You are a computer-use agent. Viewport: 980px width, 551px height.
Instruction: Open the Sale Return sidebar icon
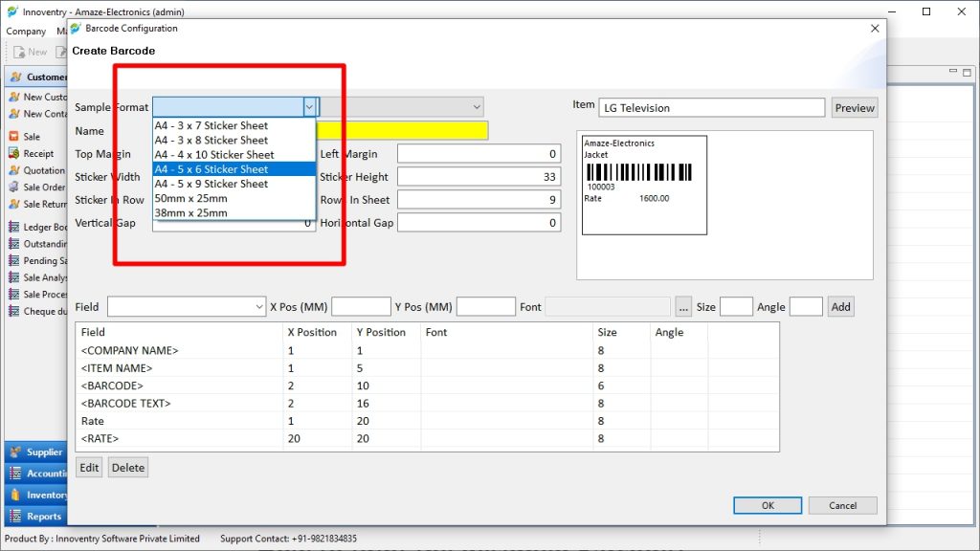[13, 204]
